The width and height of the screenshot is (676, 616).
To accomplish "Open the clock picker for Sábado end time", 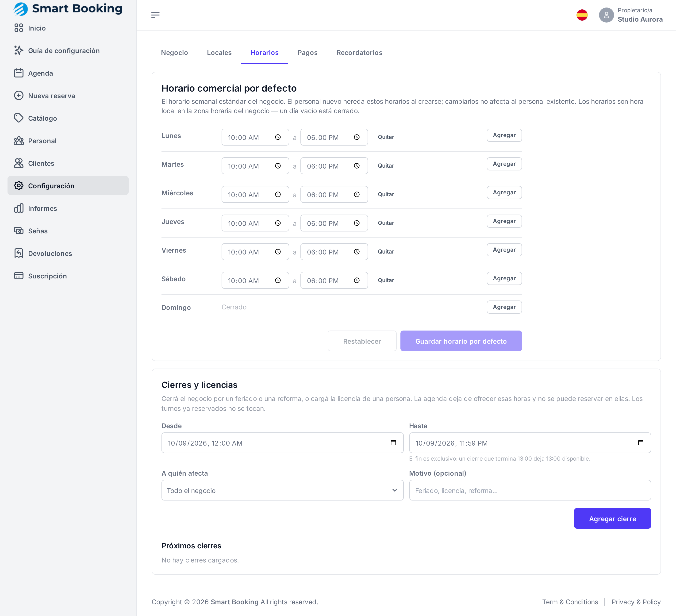I will [x=357, y=280].
